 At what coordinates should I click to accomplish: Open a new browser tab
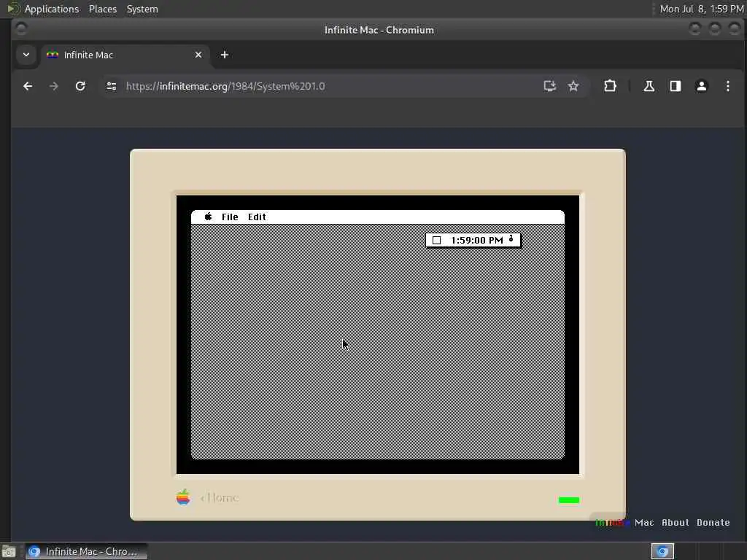tap(225, 55)
